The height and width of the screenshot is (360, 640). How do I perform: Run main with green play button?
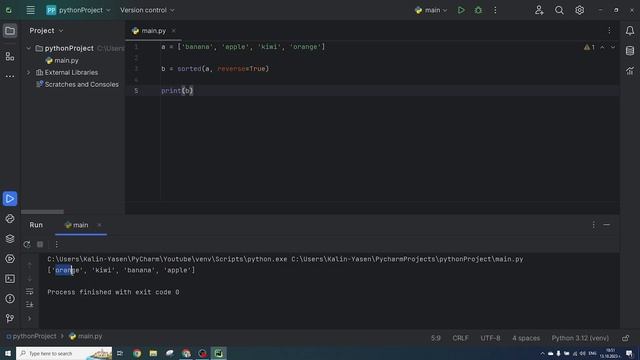coord(461,10)
